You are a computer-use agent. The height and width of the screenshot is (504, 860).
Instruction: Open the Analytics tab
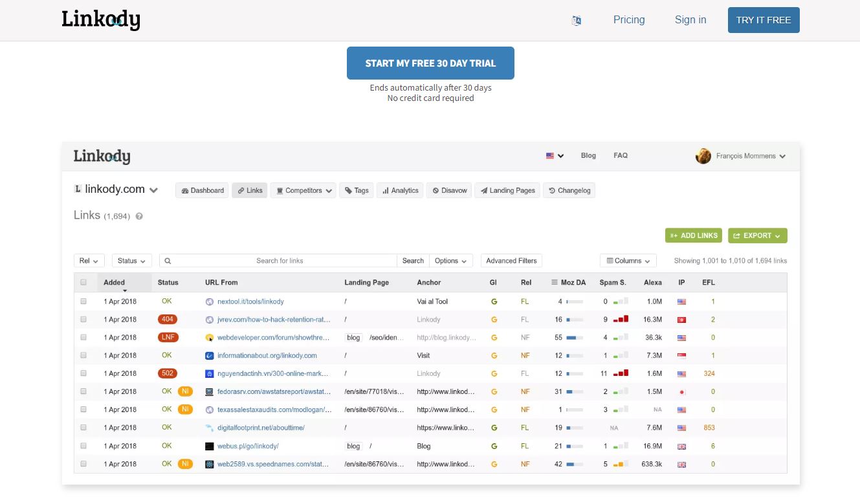coord(400,190)
